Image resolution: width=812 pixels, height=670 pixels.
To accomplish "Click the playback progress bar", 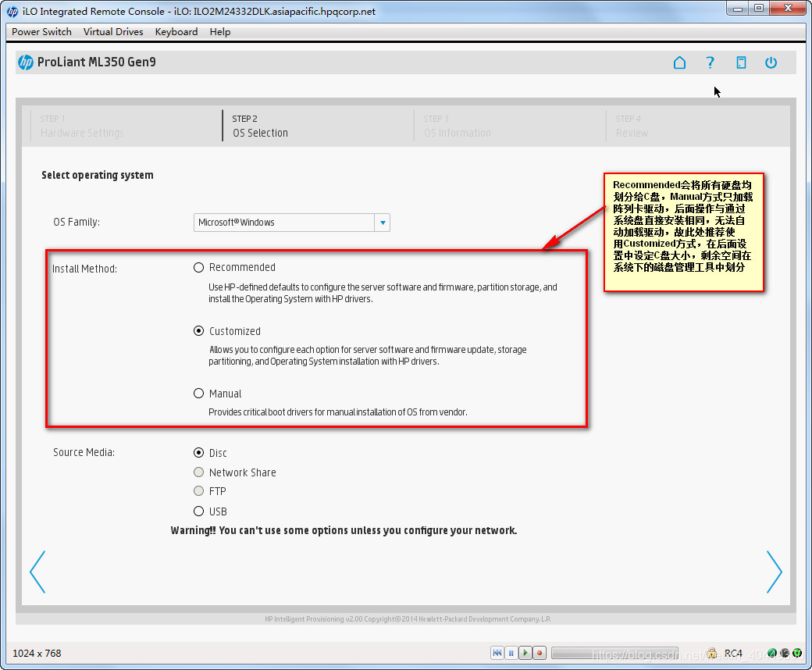I will pyautogui.click(x=614, y=653).
